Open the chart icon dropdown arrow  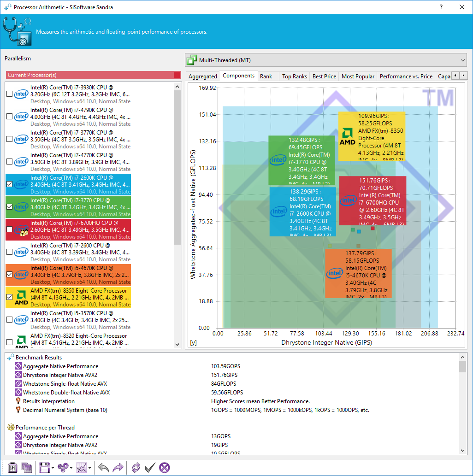[x=89, y=468]
